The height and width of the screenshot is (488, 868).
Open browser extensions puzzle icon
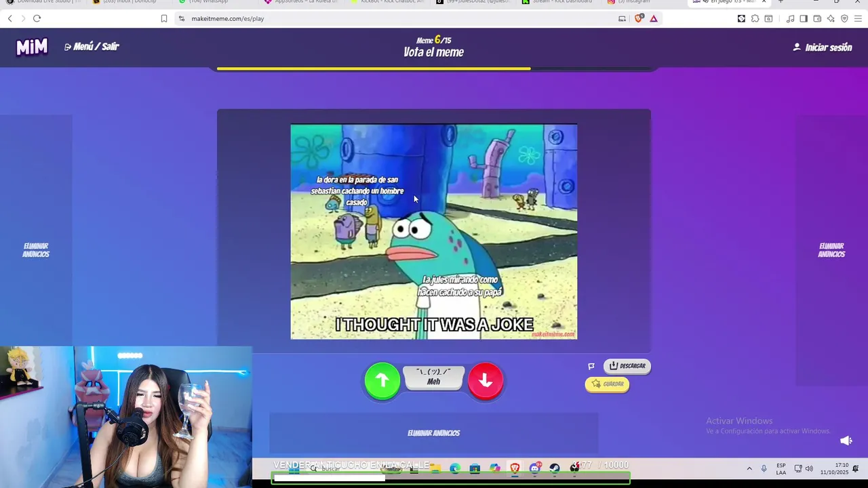click(755, 18)
